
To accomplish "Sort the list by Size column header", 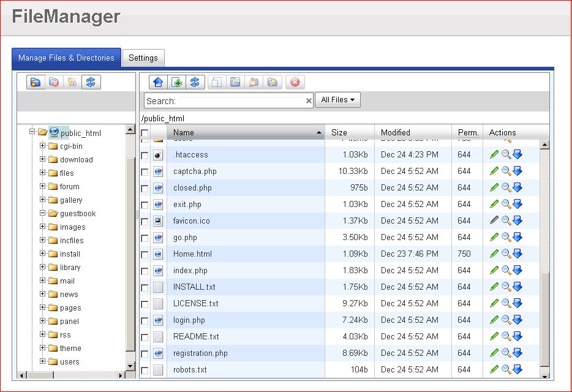I will [339, 132].
